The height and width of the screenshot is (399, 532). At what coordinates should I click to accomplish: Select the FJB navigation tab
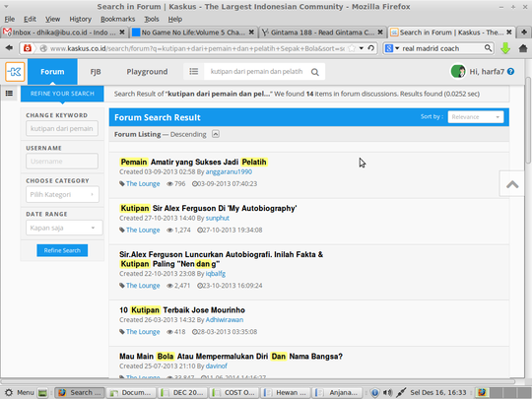pos(96,72)
